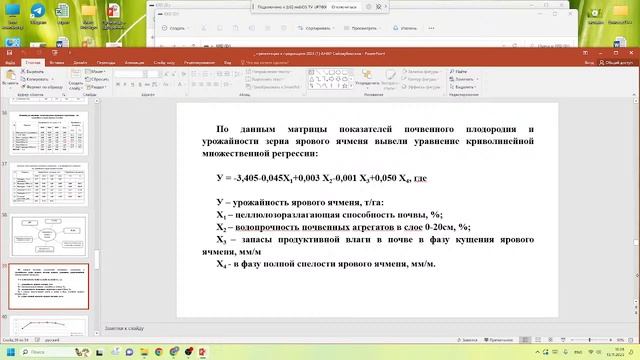Viewport: 640px width, 360px height.
Task: Click Reset (Сбросить) slide button
Action: tap(97, 79)
